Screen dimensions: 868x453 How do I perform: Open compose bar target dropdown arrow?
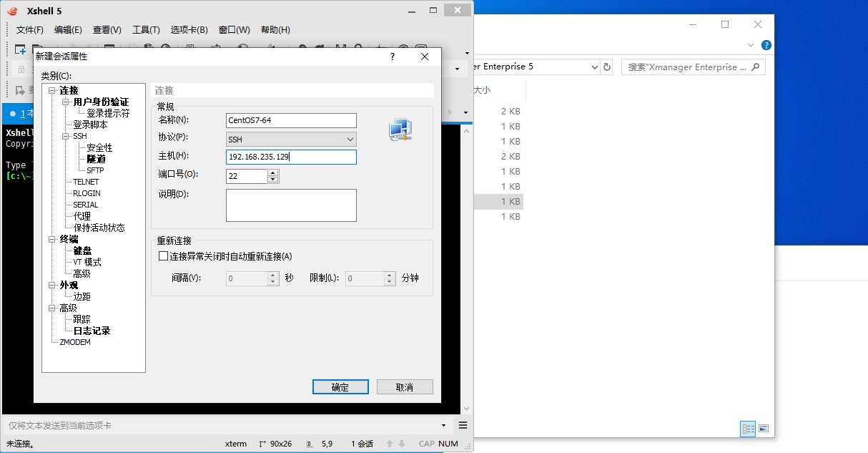coord(443,425)
